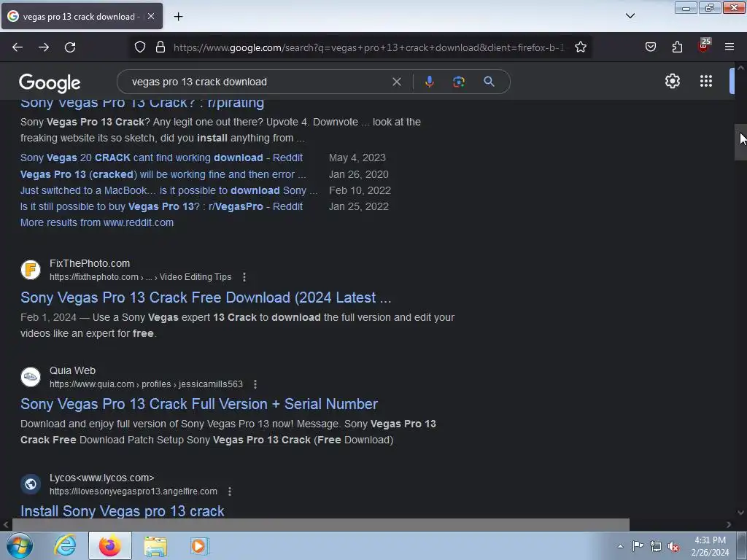Open the Firefox hamburger application menu
Screen dimensions: 747x560
[729, 47]
